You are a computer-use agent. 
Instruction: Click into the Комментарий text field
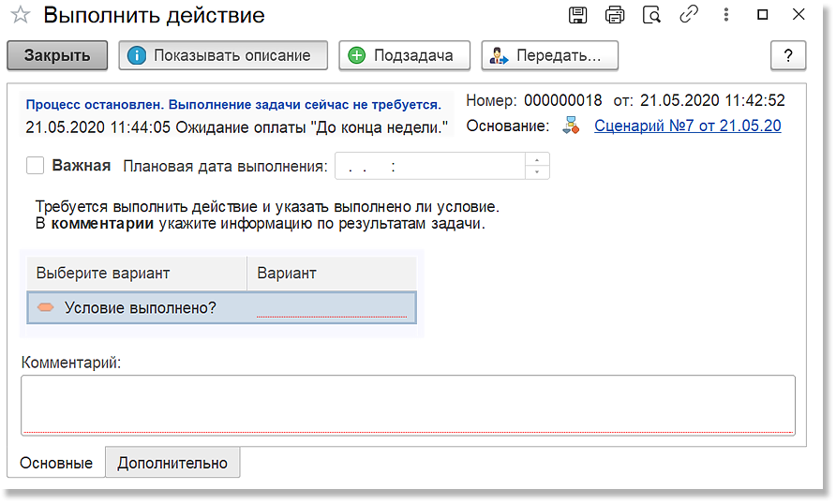[x=408, y=405]
